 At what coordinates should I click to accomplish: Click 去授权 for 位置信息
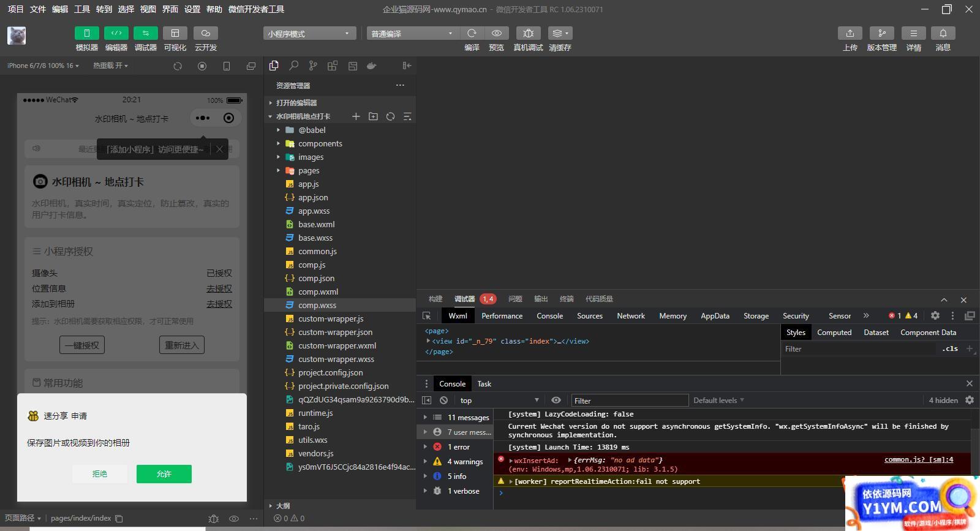pyautogui.click(x=219, y=288)
